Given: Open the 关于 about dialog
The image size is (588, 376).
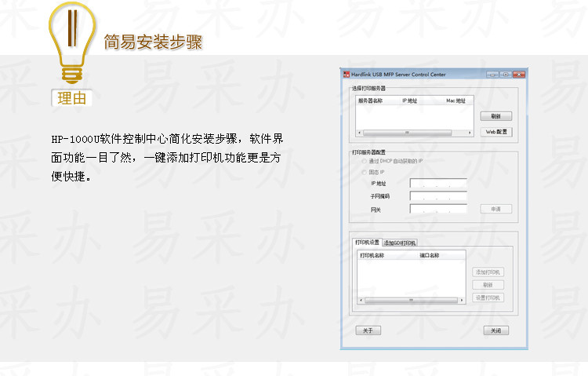Looking at the screenshot, I should tap(368, 330).
